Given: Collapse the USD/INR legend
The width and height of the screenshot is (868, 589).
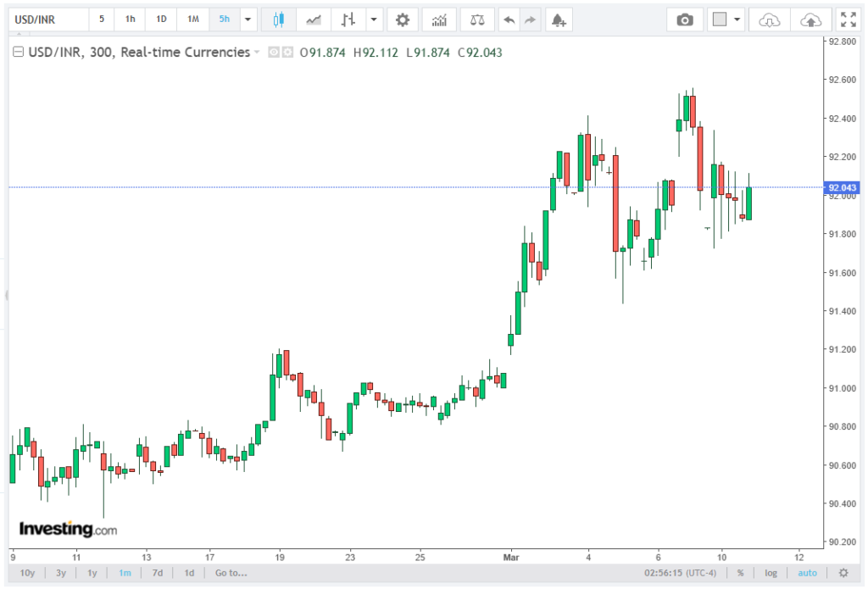Looking at the screenshot, I should [18, 53].
